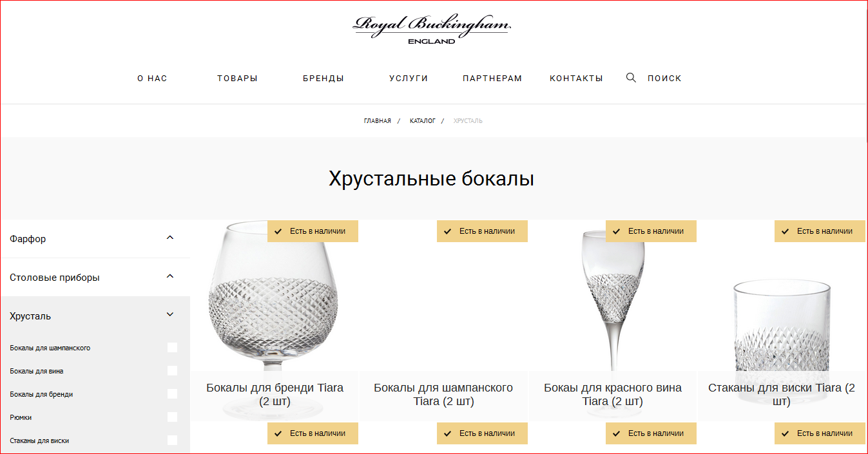Check the Бокалы для вина filter
This screenshot has width=868, height=454.
(x=172, y=371)
